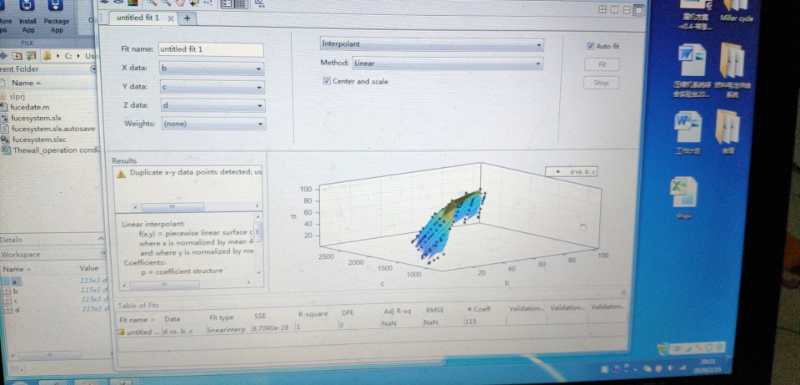Click the Install App icon

[x=27, y=6]
